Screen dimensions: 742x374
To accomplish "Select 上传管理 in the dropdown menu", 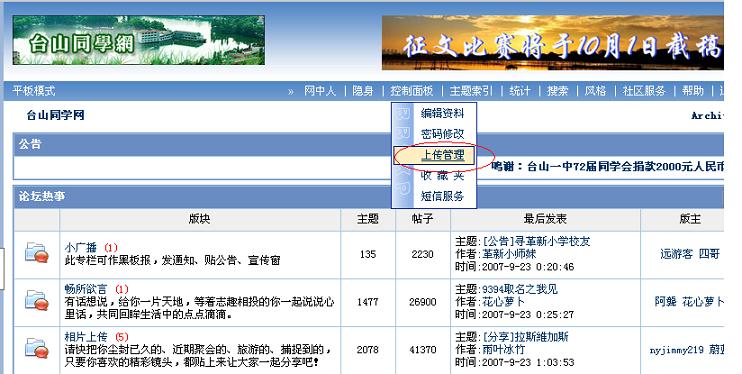I will coord(442,155).
